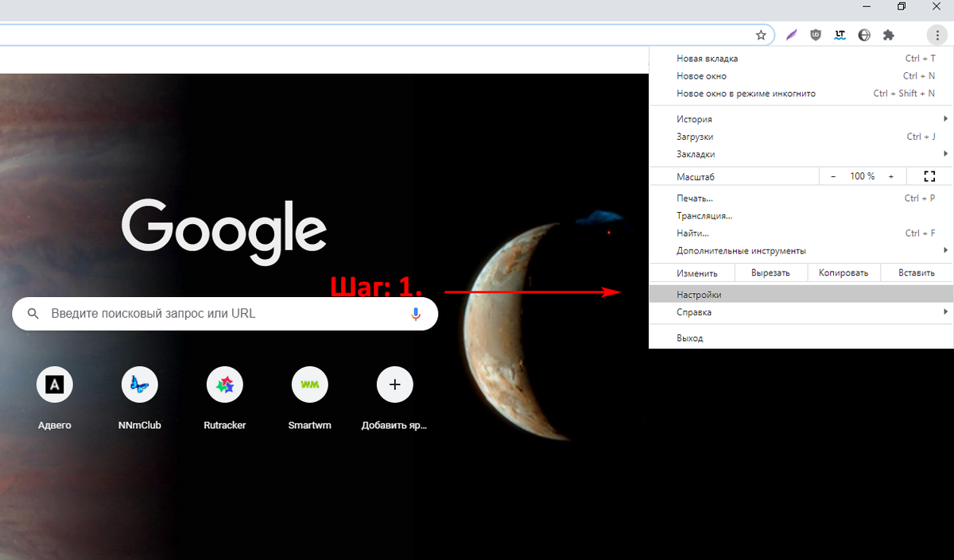The height and width of the screenshot is (560, 954).
Task: Open Новое окно в режиме инкогнито
Action: tap(801, 94)
